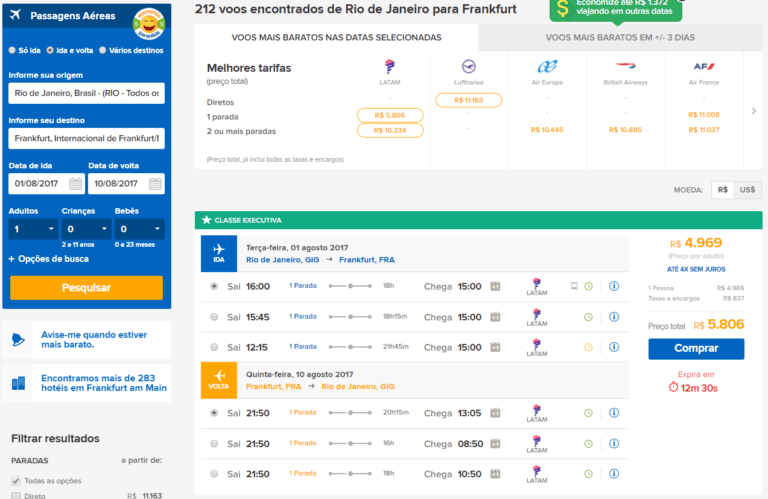Image resolution: width=768 pixels, height=499 pixels.
Task: Open calendar icon for return date field
Action: click(x=155, y=184)
